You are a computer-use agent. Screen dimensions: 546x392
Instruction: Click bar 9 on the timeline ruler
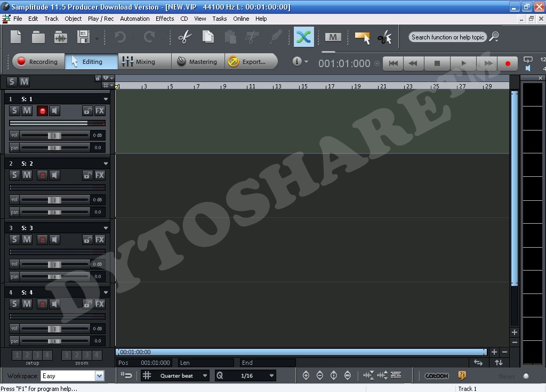[224, 86]
